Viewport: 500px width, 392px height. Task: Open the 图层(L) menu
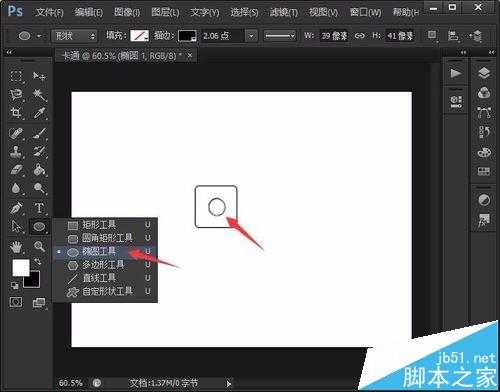(x=165, y=13)
